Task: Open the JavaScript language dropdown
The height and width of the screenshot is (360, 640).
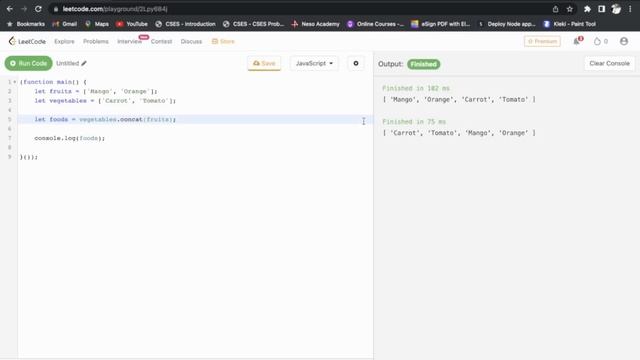Action: [314, 63]
